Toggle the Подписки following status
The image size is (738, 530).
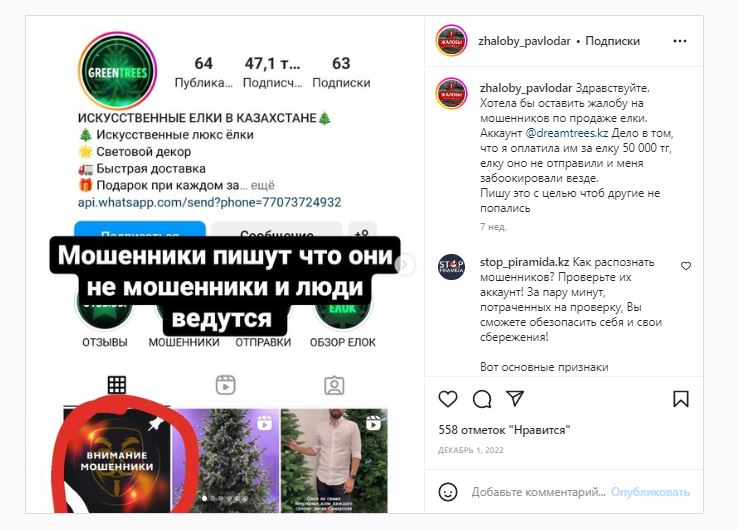[612, 41]
